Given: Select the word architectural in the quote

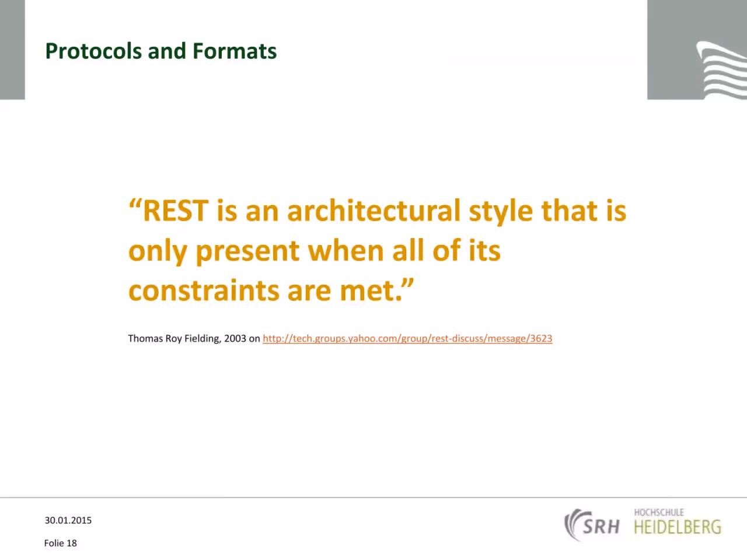Looking at the screenshot, I should pos(374,211).
